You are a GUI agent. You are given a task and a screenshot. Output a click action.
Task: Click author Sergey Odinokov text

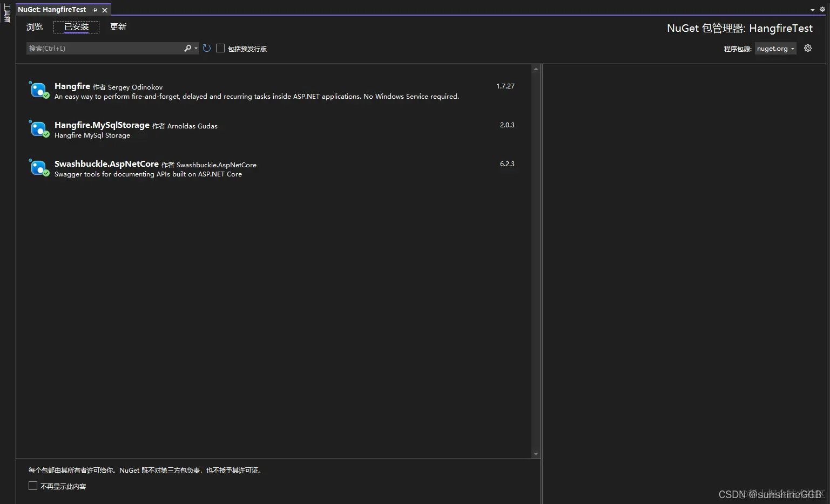point(135,87)
